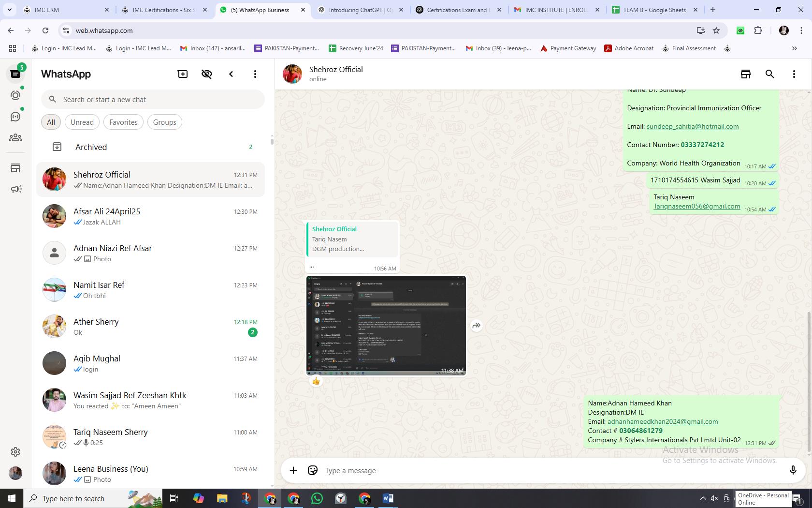Open the Adnan Niazi Ref Afsar chat

point(150,253)
